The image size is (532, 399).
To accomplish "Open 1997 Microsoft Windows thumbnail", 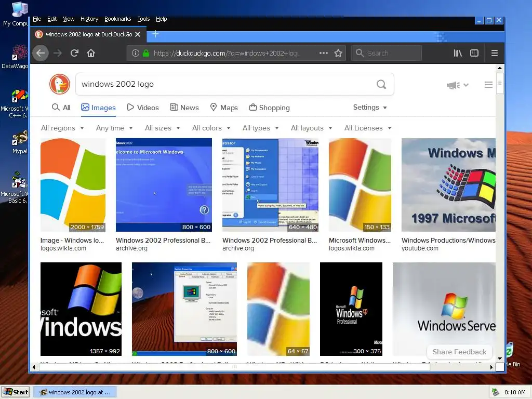I will tap(448, 185).
